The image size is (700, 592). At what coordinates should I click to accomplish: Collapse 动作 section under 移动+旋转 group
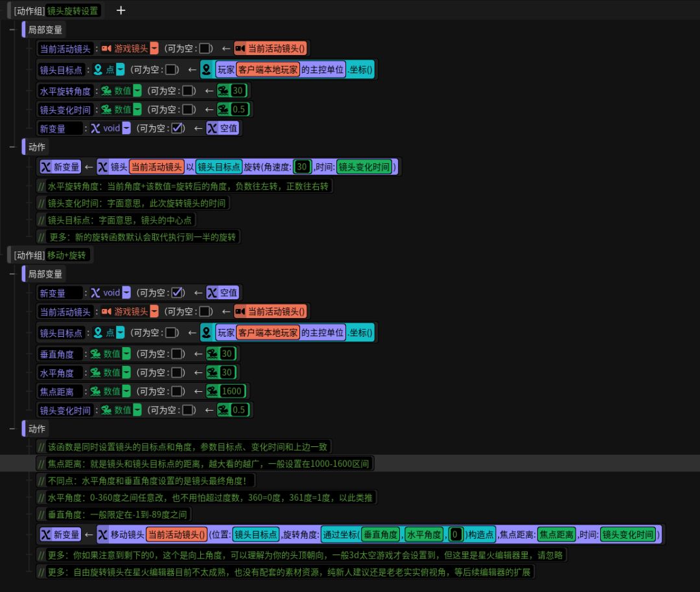[12, 429]
